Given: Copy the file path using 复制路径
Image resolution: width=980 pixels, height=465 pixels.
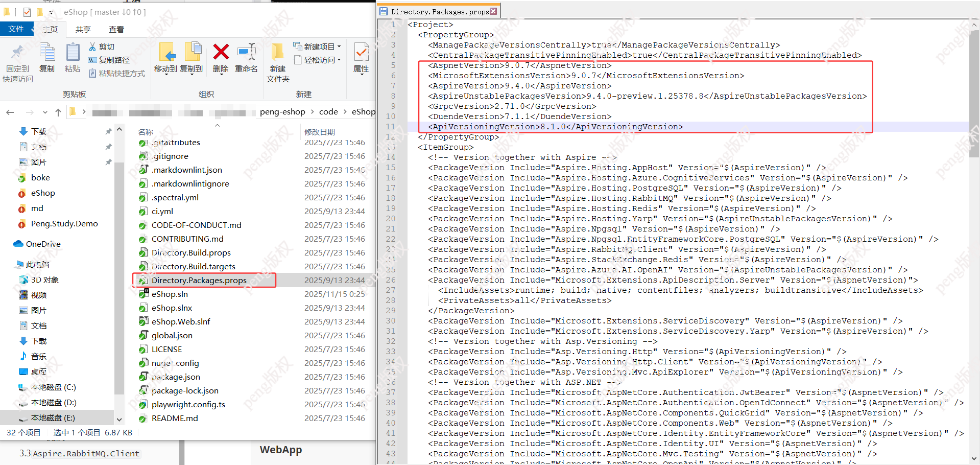Looking at the screenshot, I should coord(109,60).
